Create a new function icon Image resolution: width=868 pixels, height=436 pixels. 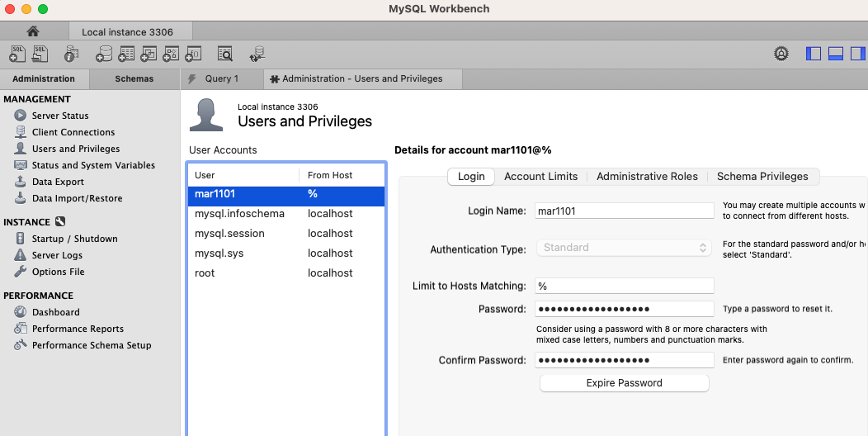pyautogui.click(x=192, y=54)
